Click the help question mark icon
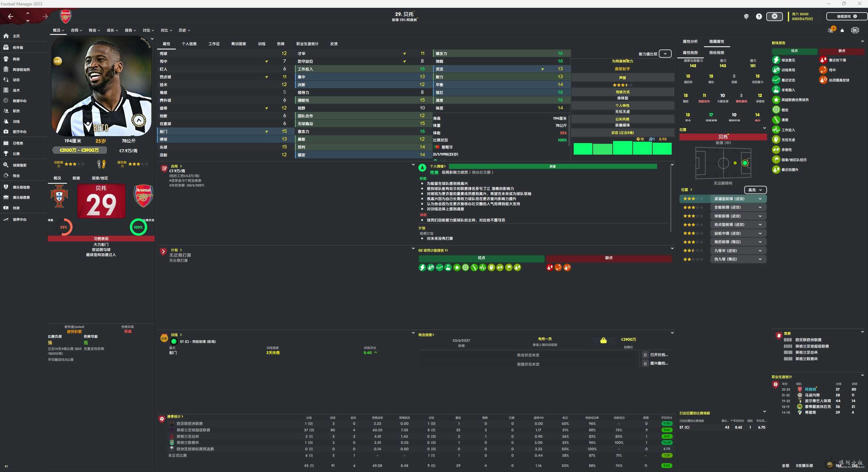Viewport: 868px width, 472px height. [759, 16]
